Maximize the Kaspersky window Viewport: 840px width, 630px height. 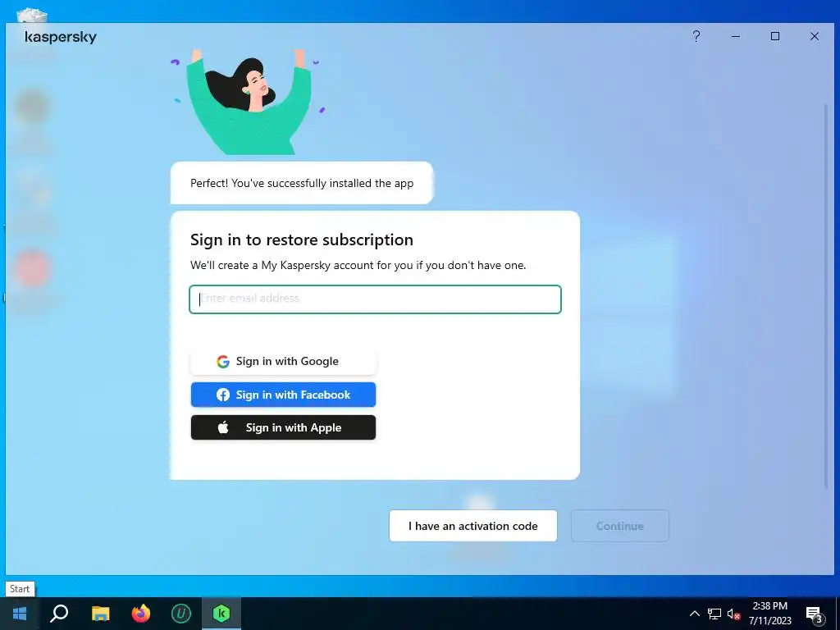point(774,36)
